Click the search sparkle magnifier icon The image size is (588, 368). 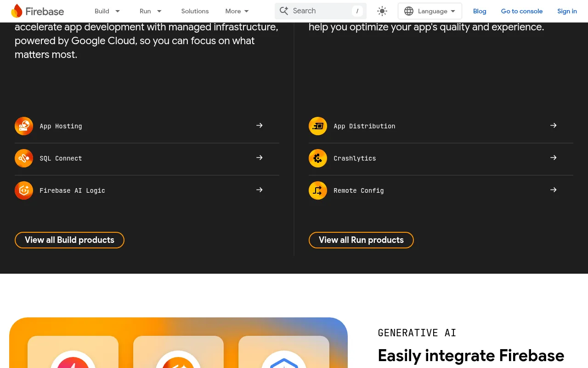tap(284, 11)
